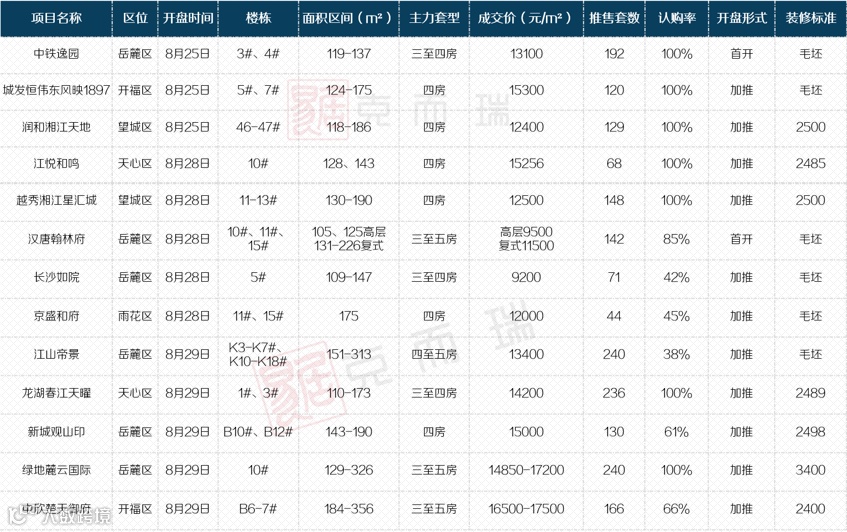Select subscription rate 85%
Viewport: 847px width, 532px height.
(x=677, y=239)
